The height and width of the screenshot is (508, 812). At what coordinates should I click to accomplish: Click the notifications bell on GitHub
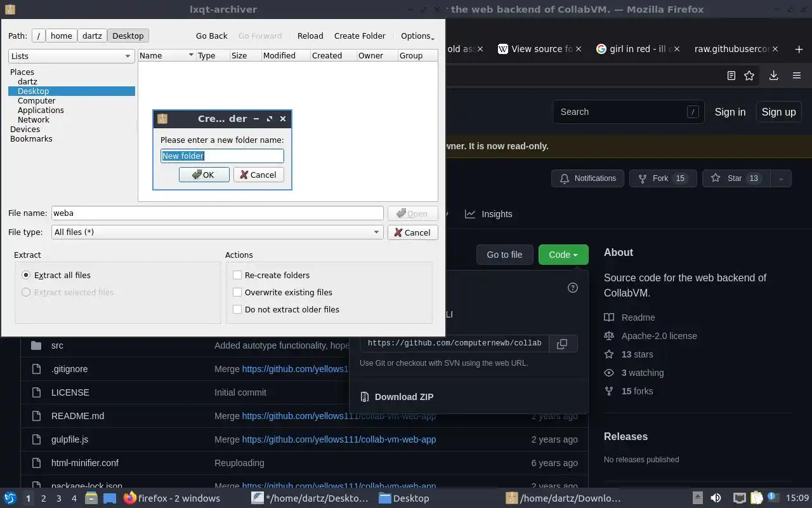tap(565, 178)
